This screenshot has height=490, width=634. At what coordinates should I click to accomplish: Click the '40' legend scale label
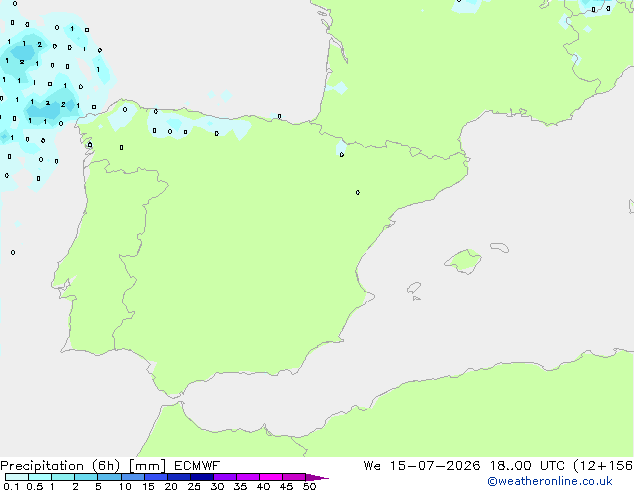coord(263,486)
